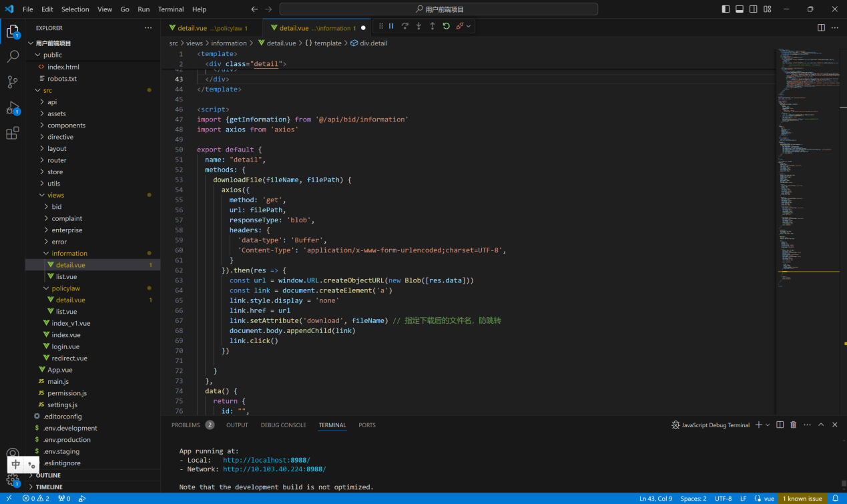Open notifications bell in status bar

point(835,498)
